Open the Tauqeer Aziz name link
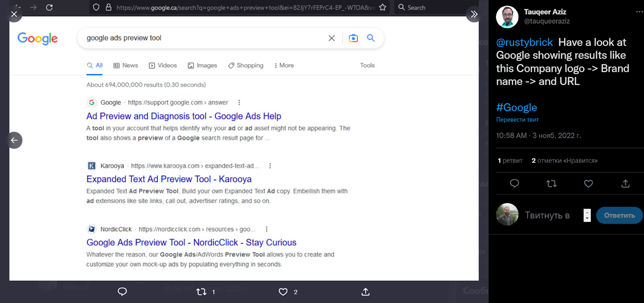The width and height of the screenshot is (644, 303). pos(545,12)
